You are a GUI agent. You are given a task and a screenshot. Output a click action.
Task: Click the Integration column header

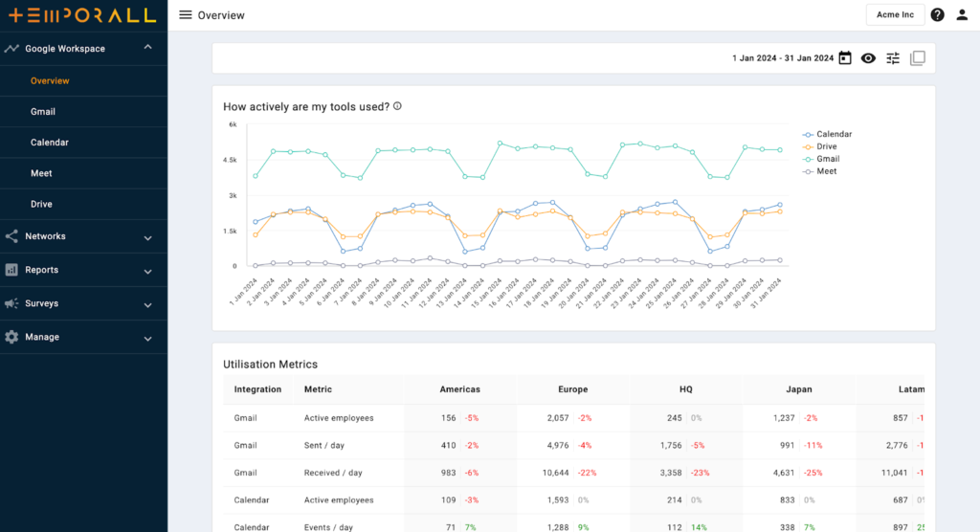tap(257, 389)
